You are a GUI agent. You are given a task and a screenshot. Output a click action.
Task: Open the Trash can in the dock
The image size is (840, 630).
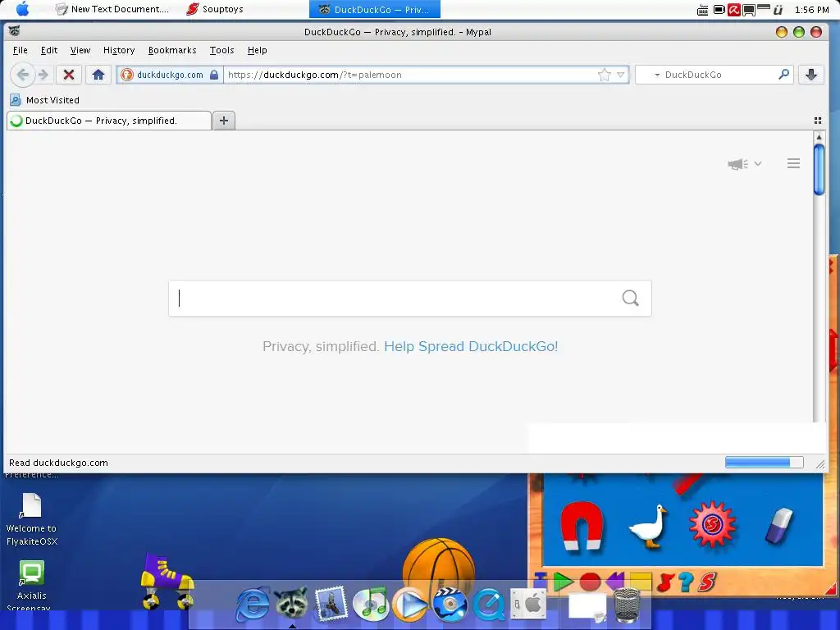pyautogui.click(x=626, y=605)
